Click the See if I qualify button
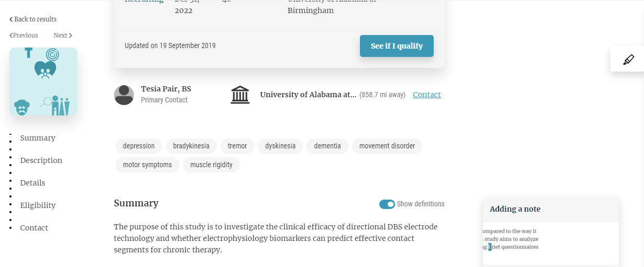Viewport: 644px width, 267px height. 397,46
